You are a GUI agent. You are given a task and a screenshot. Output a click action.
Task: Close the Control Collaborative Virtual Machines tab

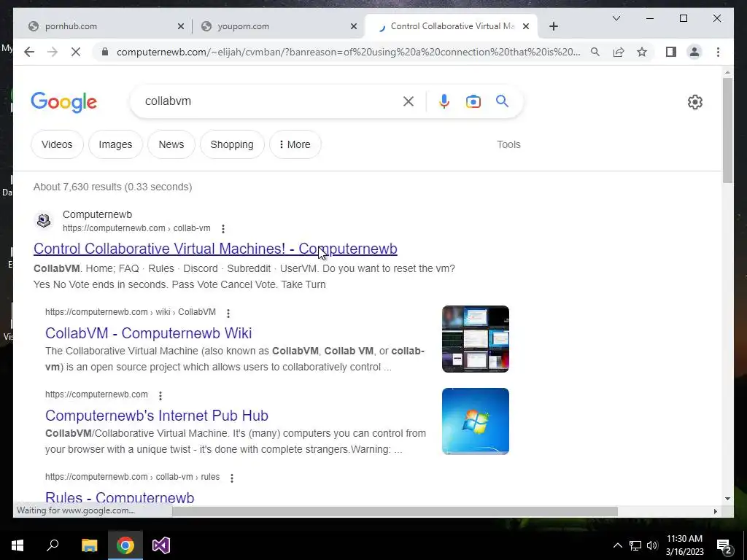[526, 27]
